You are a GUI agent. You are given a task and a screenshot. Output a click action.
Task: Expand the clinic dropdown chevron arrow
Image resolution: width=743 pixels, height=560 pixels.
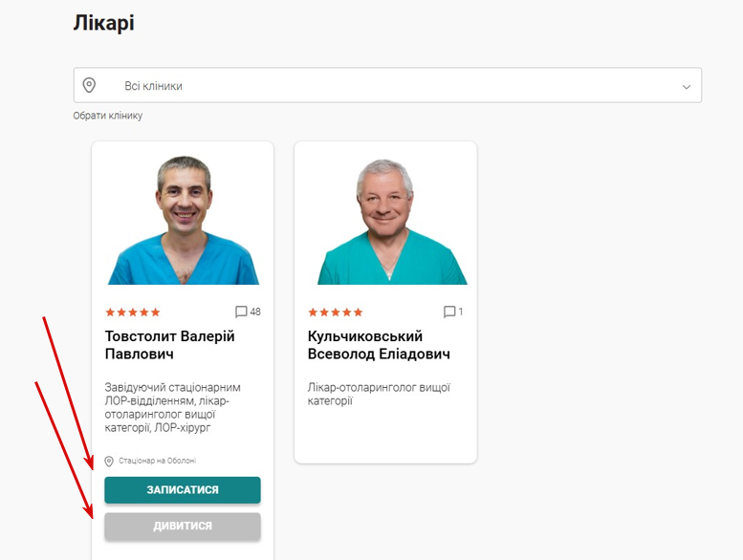pyautogui.click(x=687, y=87)
